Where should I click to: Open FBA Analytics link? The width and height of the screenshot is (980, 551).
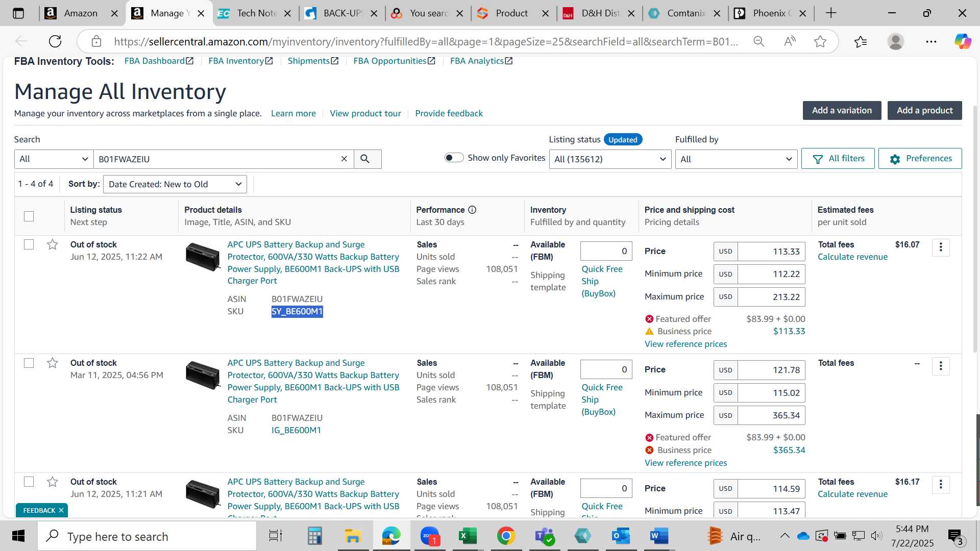point(481,61)
